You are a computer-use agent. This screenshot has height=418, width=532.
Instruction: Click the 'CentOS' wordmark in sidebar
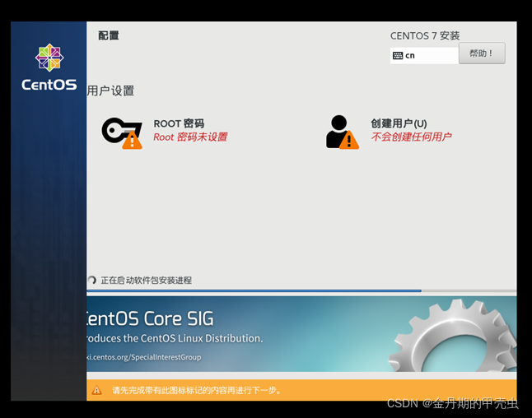tap(49, 85)
